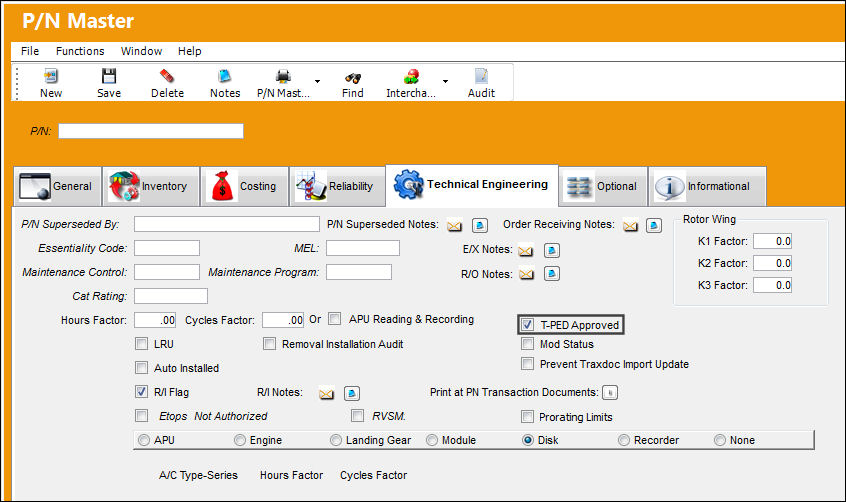Enable the RVSM checkbox

pos(357,416)
